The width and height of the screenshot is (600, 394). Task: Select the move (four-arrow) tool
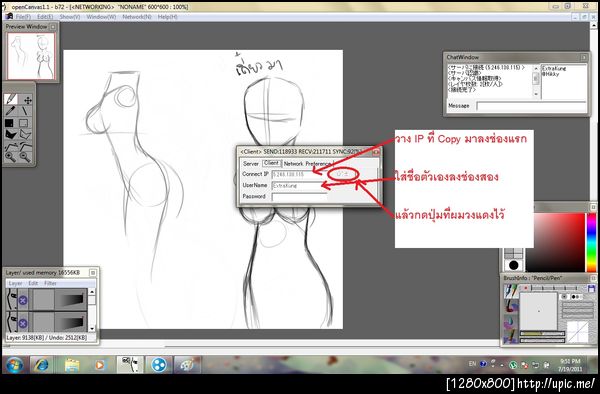point(28,100)
